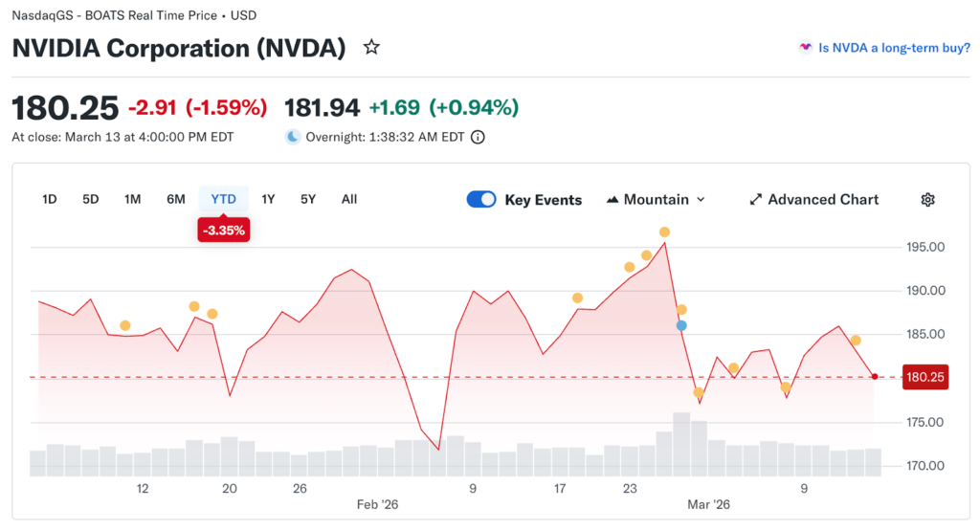The height and width of the screenshot is (530, 980).
Task: Click the icon beside the long-term buy question
Action: (806, 48)
